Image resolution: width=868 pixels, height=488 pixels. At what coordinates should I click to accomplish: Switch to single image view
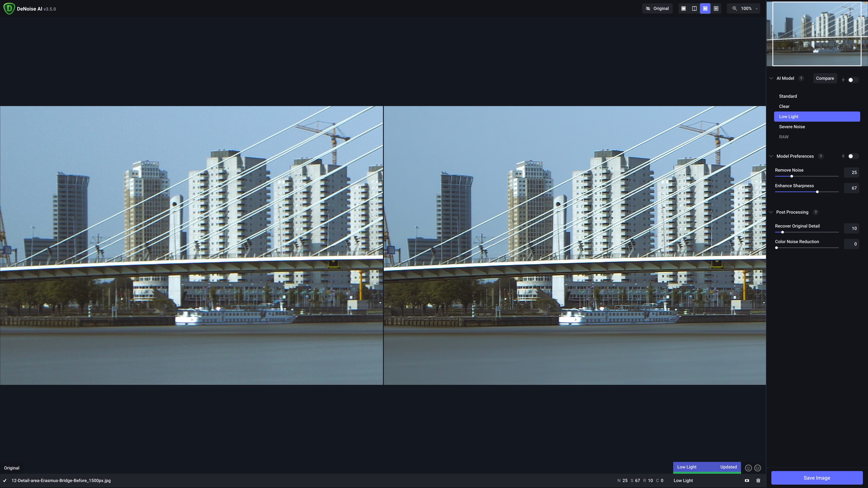click(683, 8)
